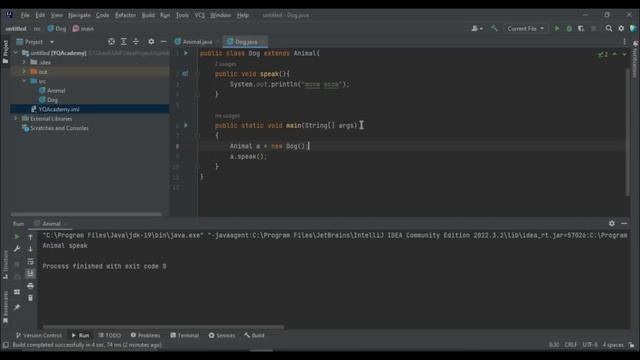Open the Build menu
Screen dimensions: 640x360
(148, 15)
